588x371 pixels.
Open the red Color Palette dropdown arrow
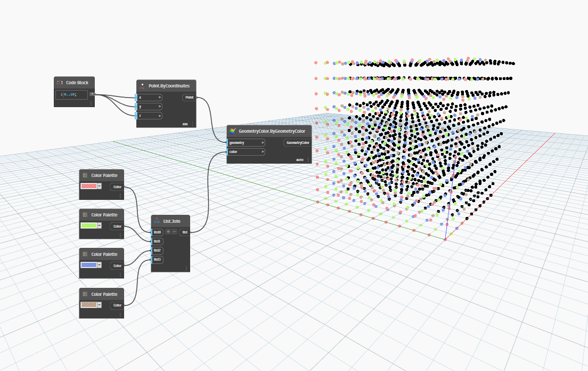pyautogui.click(x=100, y=186)
